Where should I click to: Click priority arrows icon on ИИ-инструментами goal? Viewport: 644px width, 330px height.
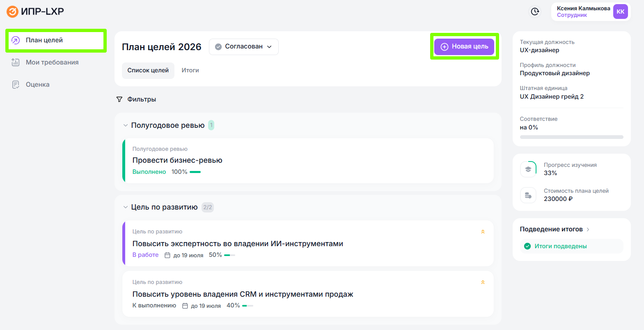click(x=483, y=232)
